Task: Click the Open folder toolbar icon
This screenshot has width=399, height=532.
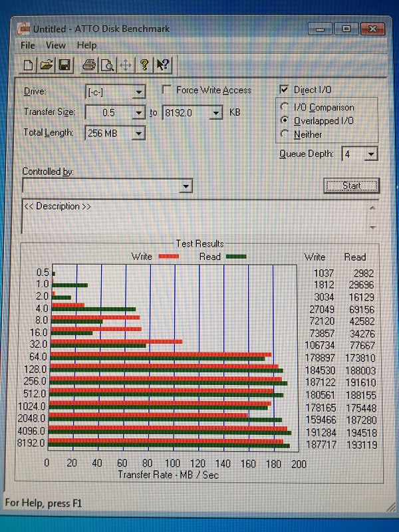Action: pos(46,65)
